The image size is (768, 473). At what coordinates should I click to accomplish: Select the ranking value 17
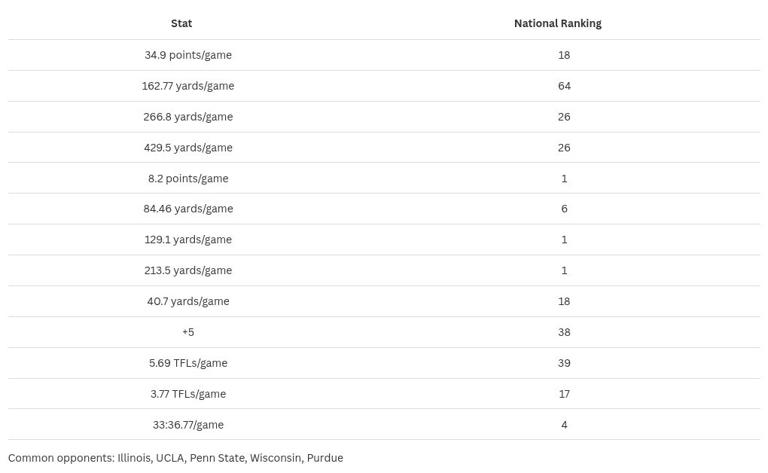coord(564,394)
